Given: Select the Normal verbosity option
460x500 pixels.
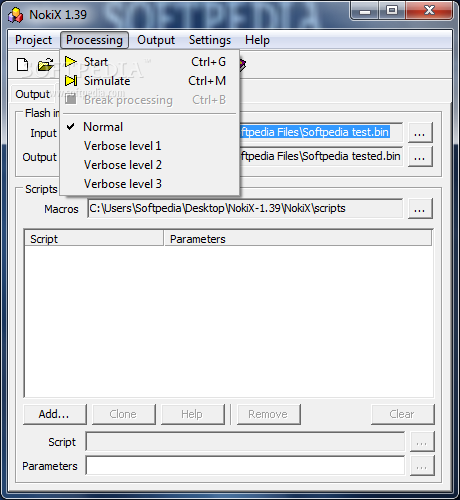Looking at the screenshot, I should pos(150,127).
